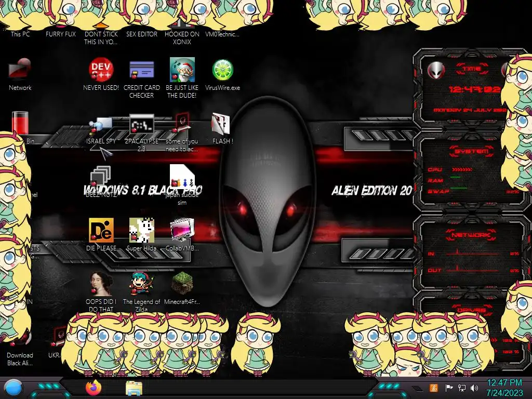Click the blue Start orb
This screenshot has width=532, height=399.
[14, 388]
